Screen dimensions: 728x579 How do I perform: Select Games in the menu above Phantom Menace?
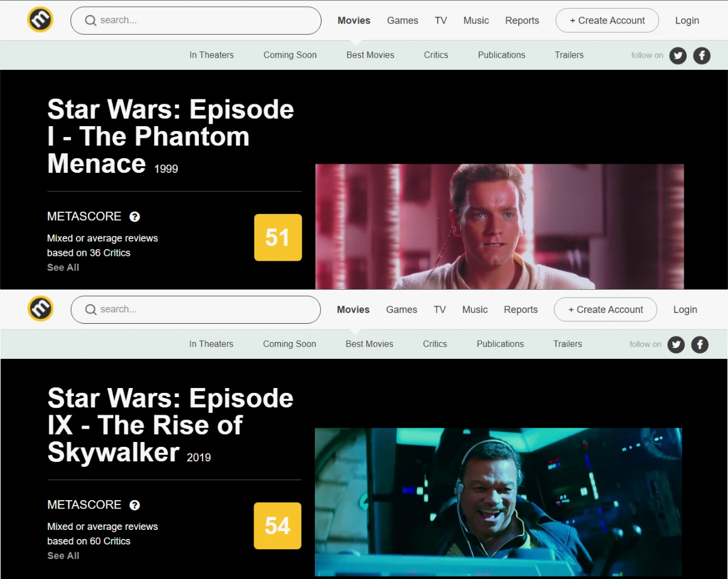pyautogui.click(x=403, y=21)
